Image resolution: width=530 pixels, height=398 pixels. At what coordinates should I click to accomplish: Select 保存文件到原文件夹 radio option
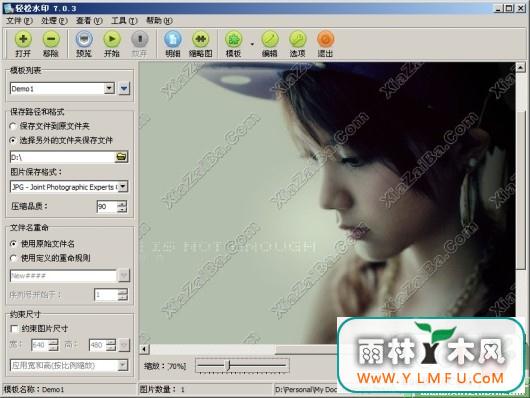pyautogui.click(x=14, y=126)
